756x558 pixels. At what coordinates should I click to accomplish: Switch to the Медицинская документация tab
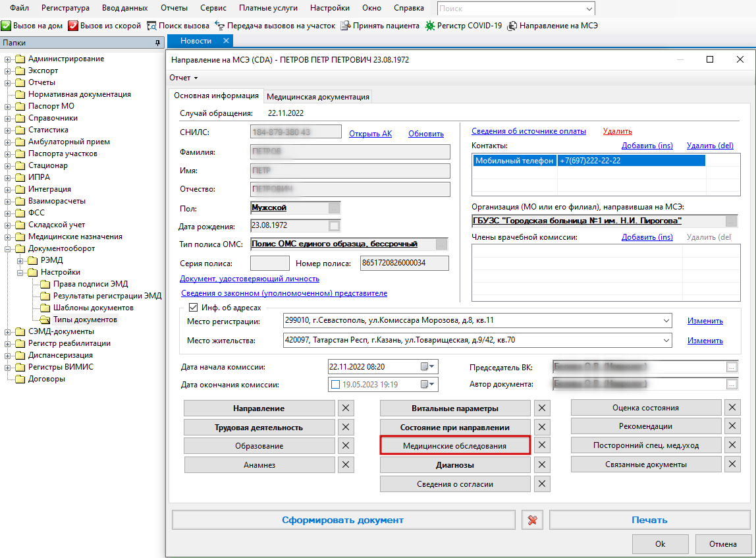318,96
